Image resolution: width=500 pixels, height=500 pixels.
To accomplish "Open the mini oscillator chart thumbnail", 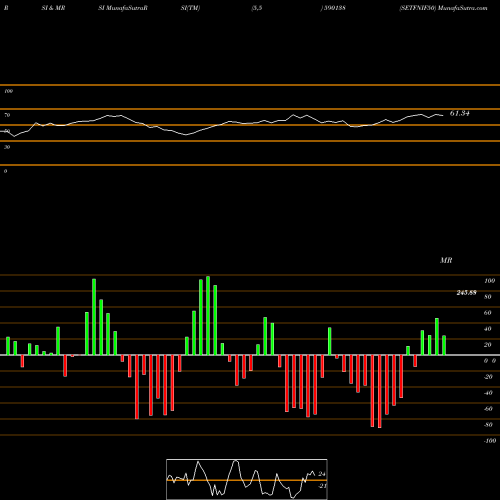I will click(247, 479).
